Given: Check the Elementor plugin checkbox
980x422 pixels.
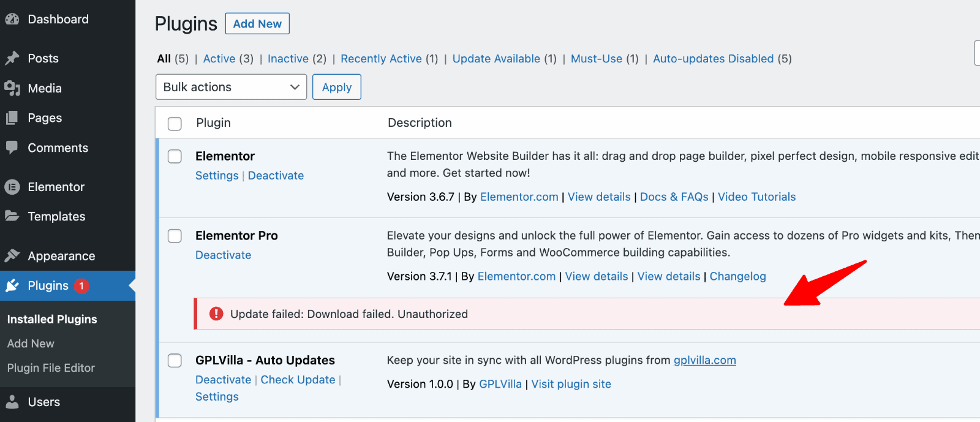Looking at the screenshot, I should click(x=175, y=156).
